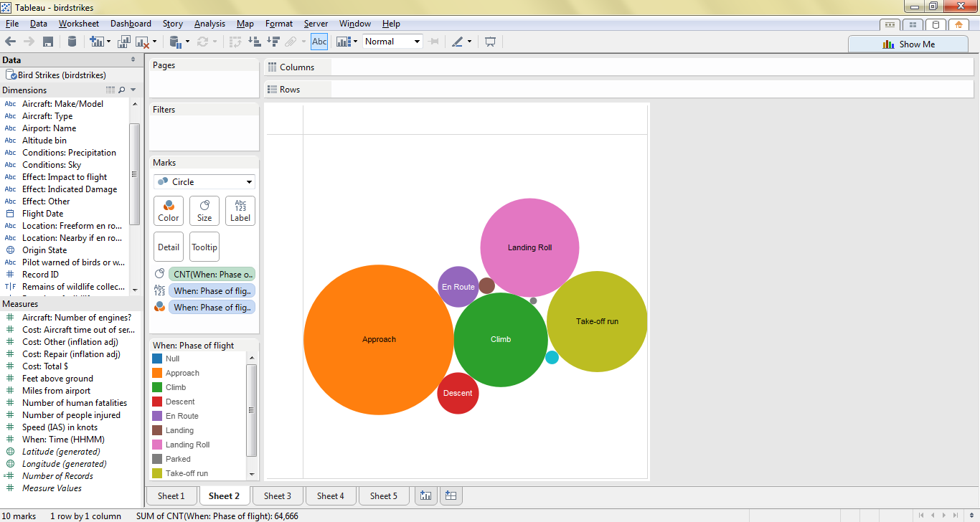Screen dimensions: 980x522
Task: Open the Sheet Sorter grid icon
Action: (x=913, y=24)
